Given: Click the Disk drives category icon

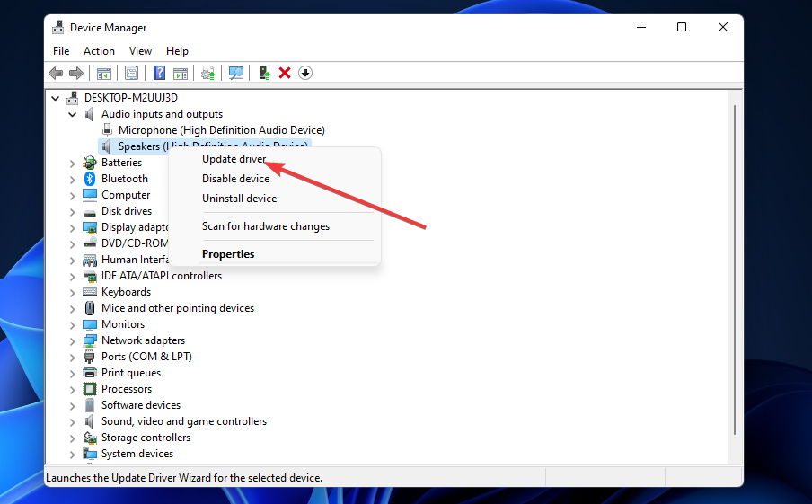Looking at the screenshot, I should pos(90,212).
